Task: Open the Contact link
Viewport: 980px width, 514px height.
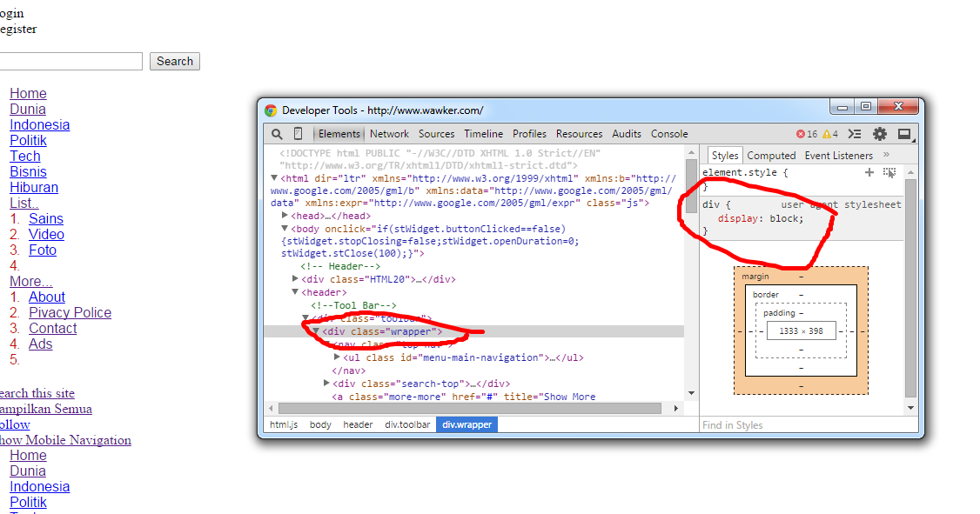Action: [52, 328]
